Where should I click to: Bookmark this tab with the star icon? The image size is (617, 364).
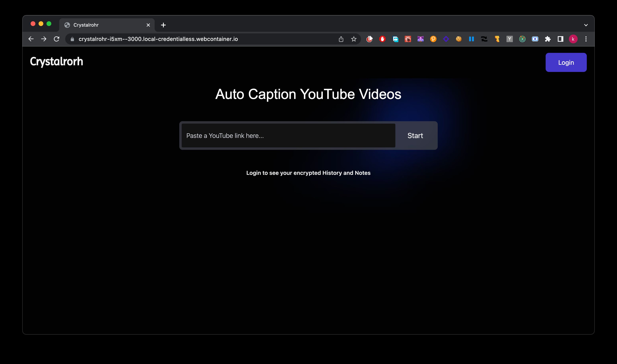pos(353,39)
